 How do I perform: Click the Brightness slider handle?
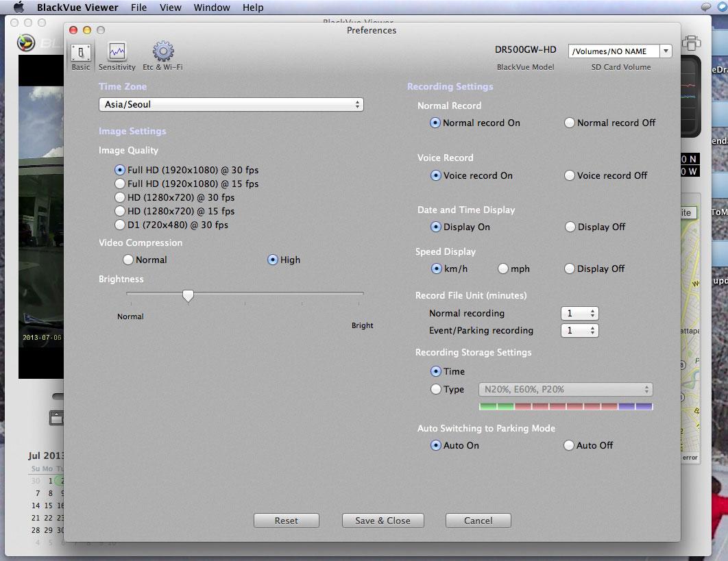(x=188, y=296)
